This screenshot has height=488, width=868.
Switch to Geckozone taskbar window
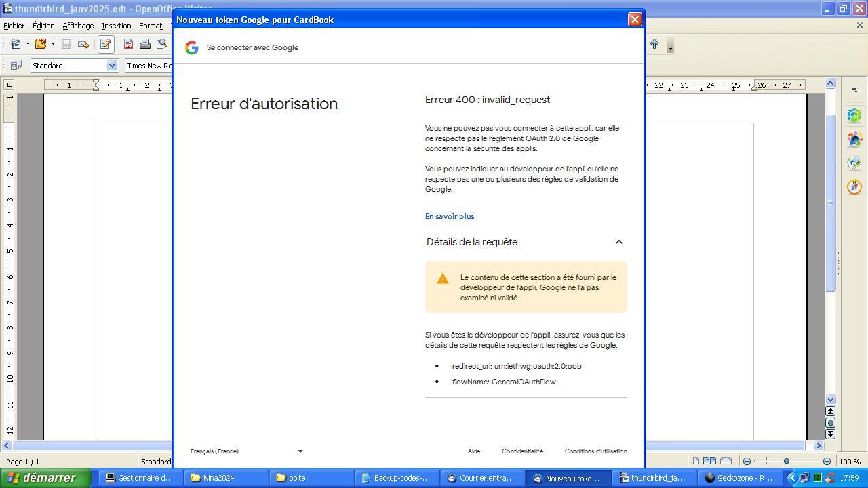click(x=739, y=478)
